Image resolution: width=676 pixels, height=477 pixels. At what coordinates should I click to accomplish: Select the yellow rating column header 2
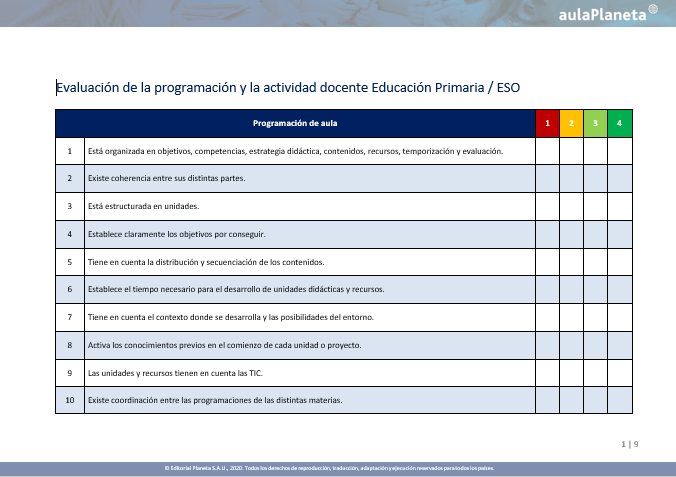click(571, 123)
